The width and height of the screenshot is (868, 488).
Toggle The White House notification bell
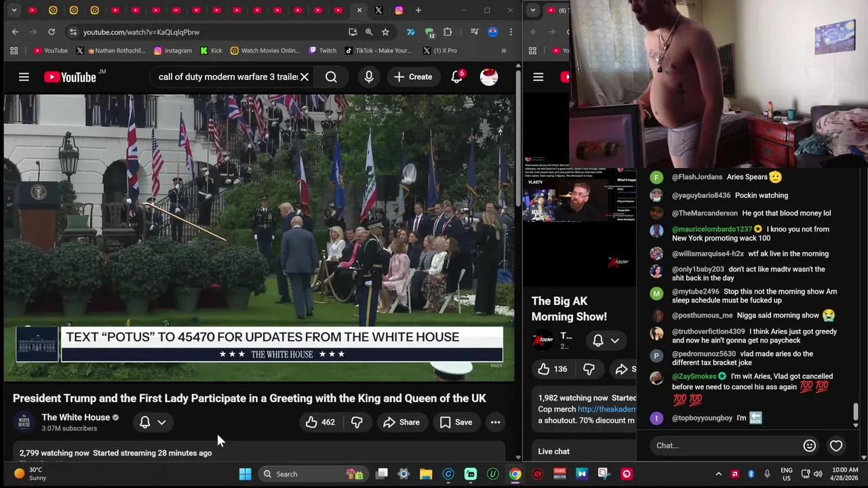[x=144, y=422]
